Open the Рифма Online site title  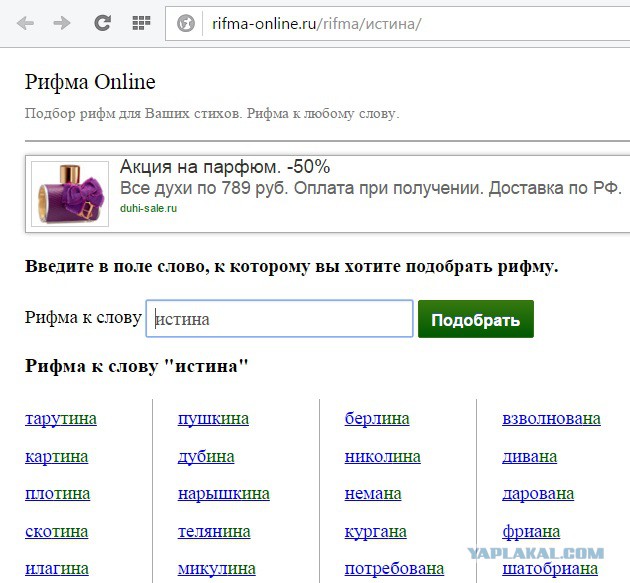pos(90,82)
